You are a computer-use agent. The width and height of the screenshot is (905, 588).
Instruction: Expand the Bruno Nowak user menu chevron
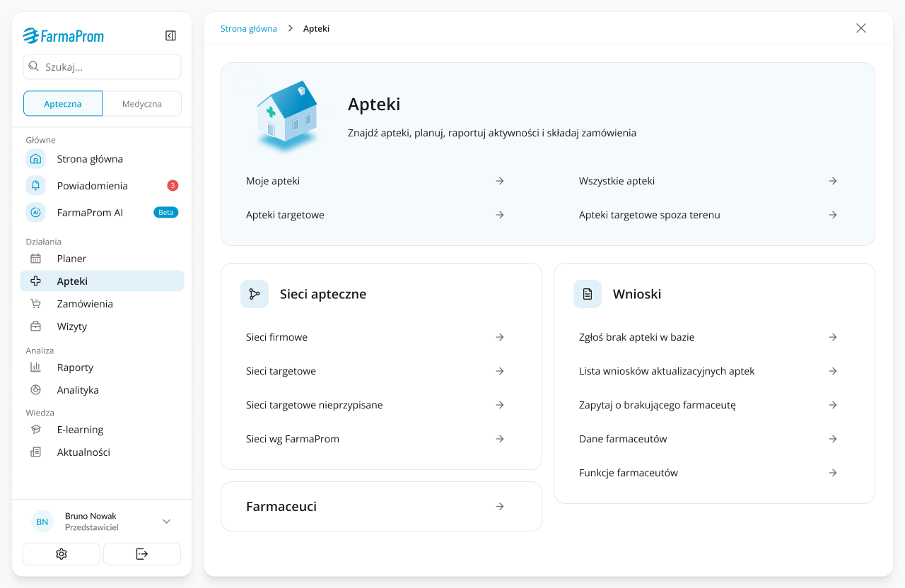pyautogui.click(x=167, y=522)
